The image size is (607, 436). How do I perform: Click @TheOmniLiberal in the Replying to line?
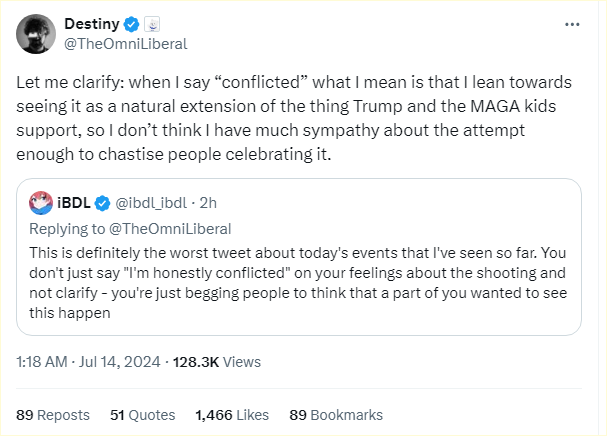(173, 229)
